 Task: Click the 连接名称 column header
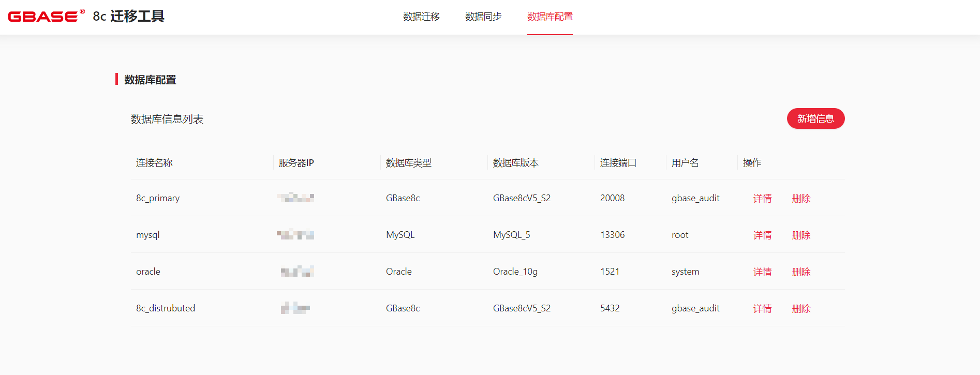coord(154,163)
